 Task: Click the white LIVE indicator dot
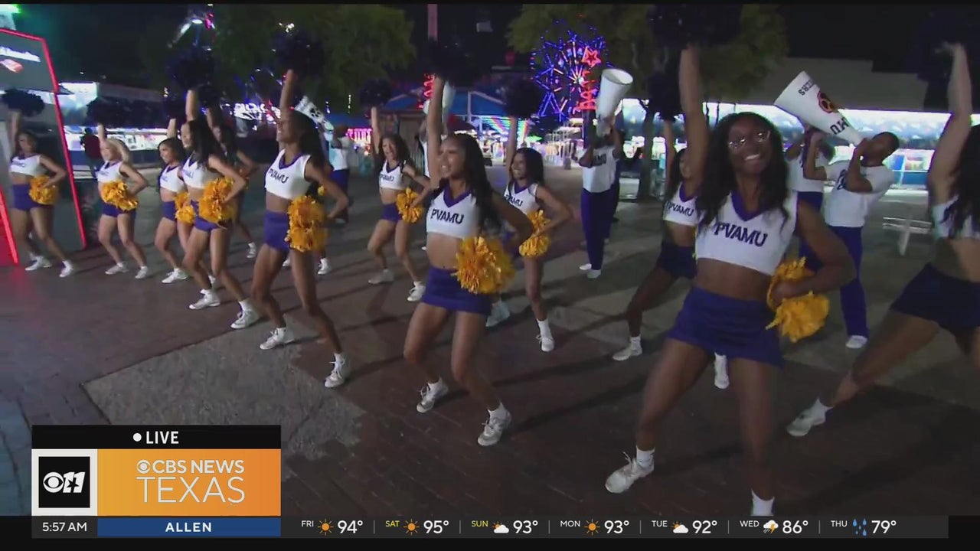tap(137, 438)
